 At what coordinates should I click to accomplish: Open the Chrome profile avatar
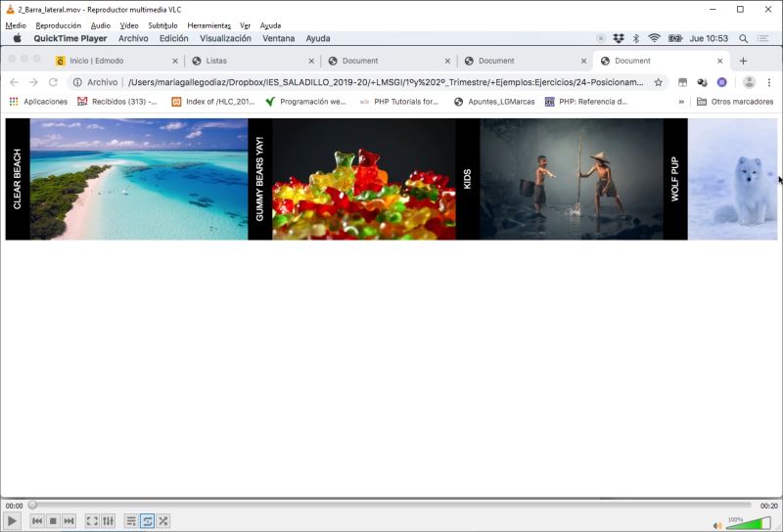click(x=749, y=82)
